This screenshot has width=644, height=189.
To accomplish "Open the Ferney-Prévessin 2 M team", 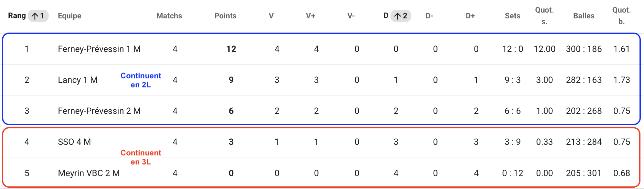I will pos(99,111).
